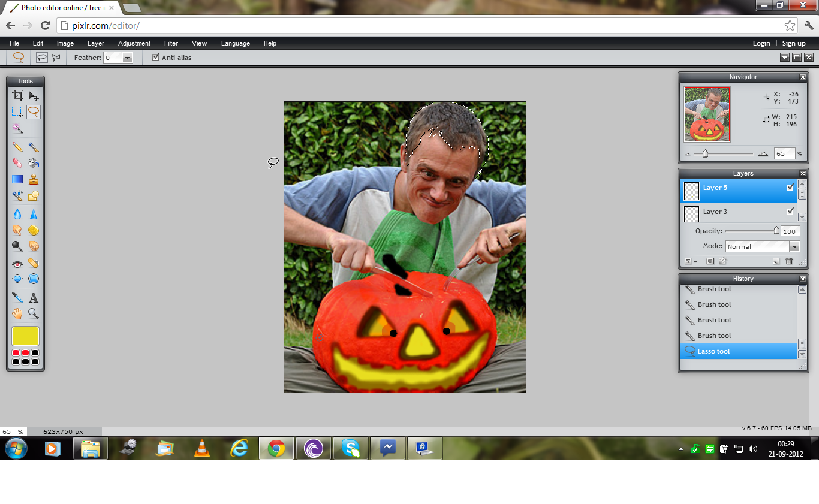Screen dimensions: 819x504
Task: Select the Red Eye Reduction tool
Action: [17, 262]
